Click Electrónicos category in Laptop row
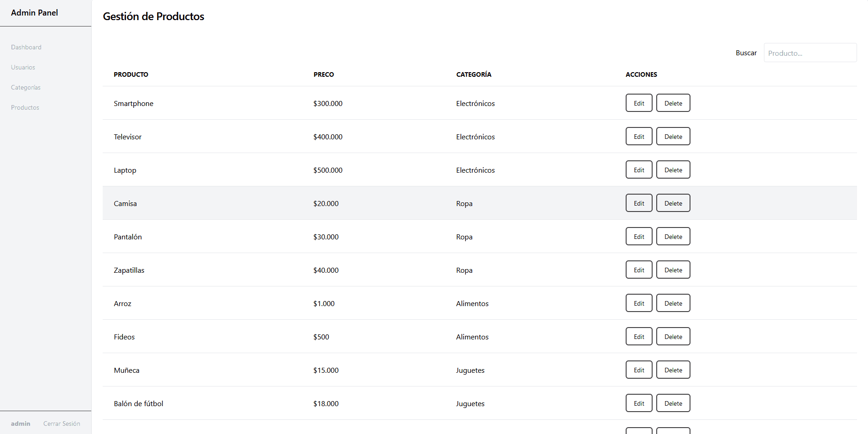The image size is (868, 434). click(x=476, y=170)
